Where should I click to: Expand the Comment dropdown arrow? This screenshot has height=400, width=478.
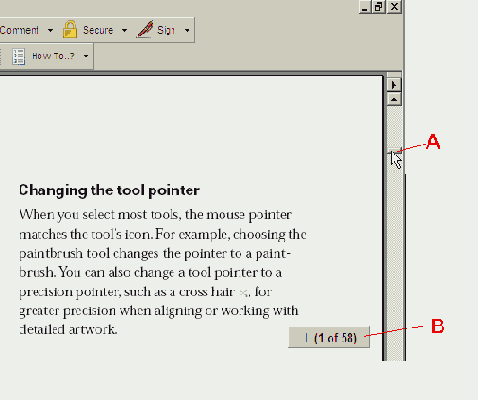[50, 30]
